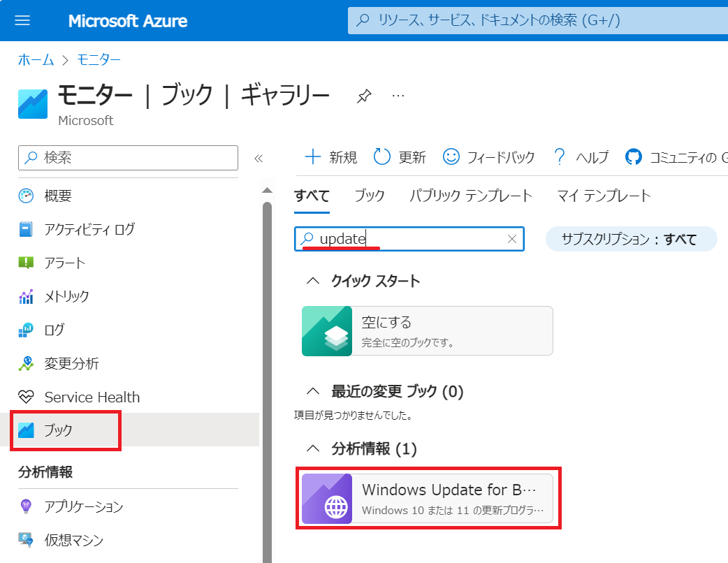The width and height of the screenshot is (728, 563).
Task: Click the 概要 gauge icon
Action: tap(26, 196)
